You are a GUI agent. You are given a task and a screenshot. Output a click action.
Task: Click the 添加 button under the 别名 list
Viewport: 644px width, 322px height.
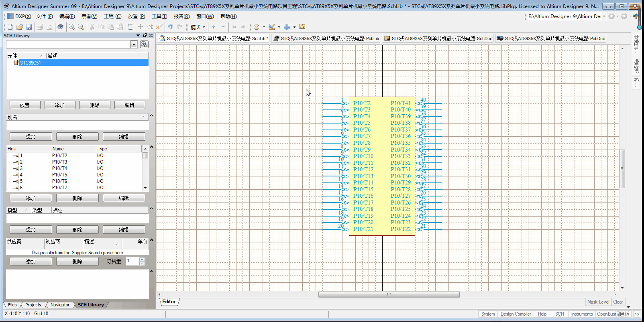click(31, 137)
